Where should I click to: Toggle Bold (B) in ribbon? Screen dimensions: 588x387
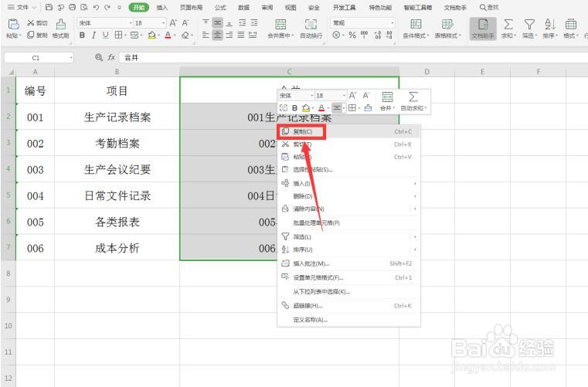click(x=82, y=36)
